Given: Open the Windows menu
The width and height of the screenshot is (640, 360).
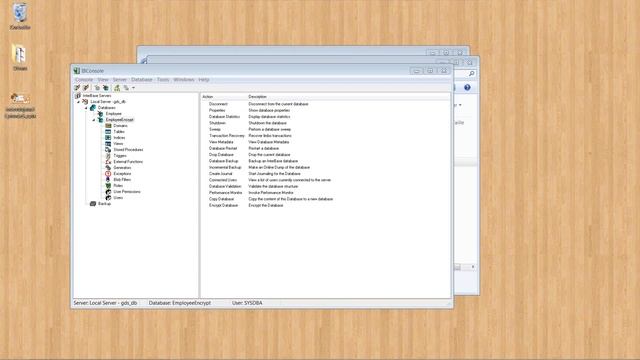Looking at the screenshot, I should (184, 80).
